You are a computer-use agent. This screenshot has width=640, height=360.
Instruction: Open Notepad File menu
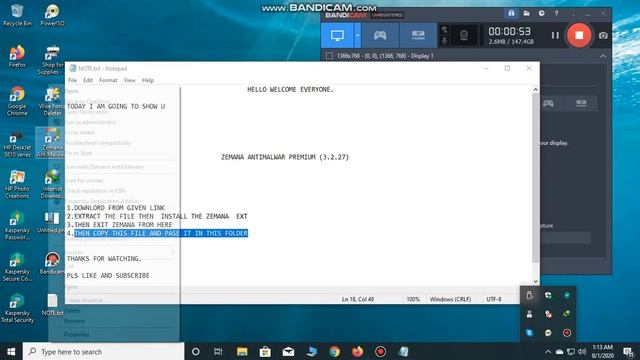coord(72,80)
